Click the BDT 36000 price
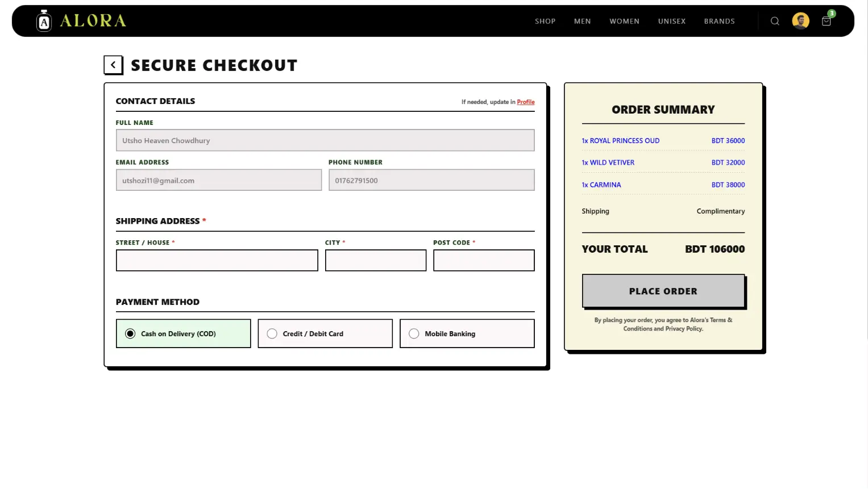868x489 pixels. [x=728, y=141]
